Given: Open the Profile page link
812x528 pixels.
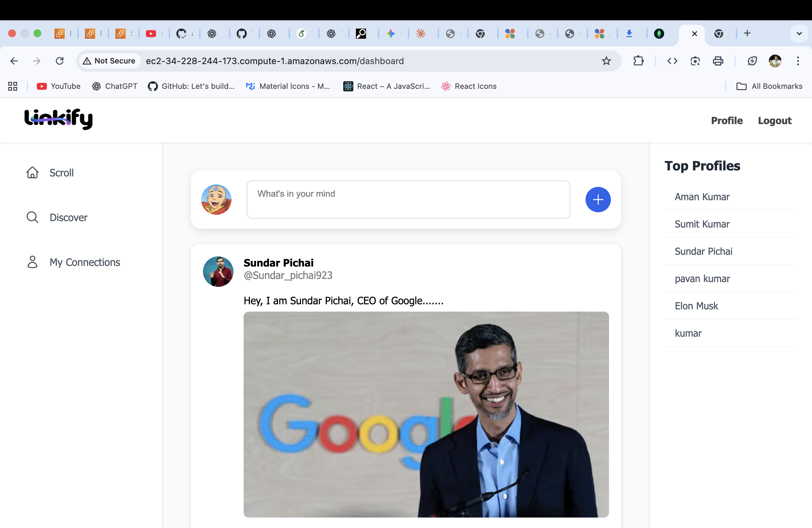Looking at the screenshot, I should (727, 121).
